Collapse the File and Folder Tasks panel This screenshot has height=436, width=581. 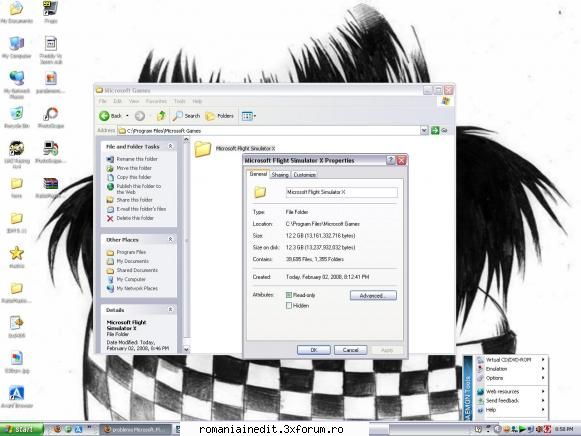click(170, 146)
